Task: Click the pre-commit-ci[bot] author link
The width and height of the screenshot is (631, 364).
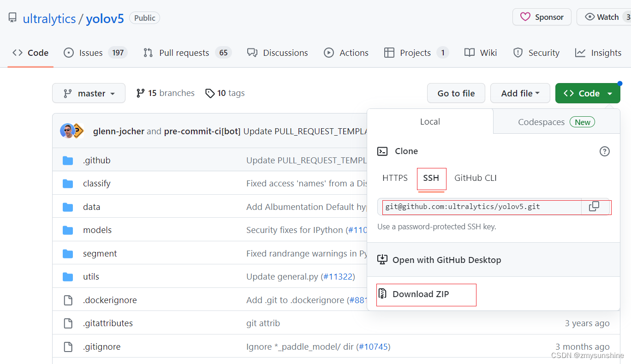Action: pyautogui.click(x=202, y=131)
